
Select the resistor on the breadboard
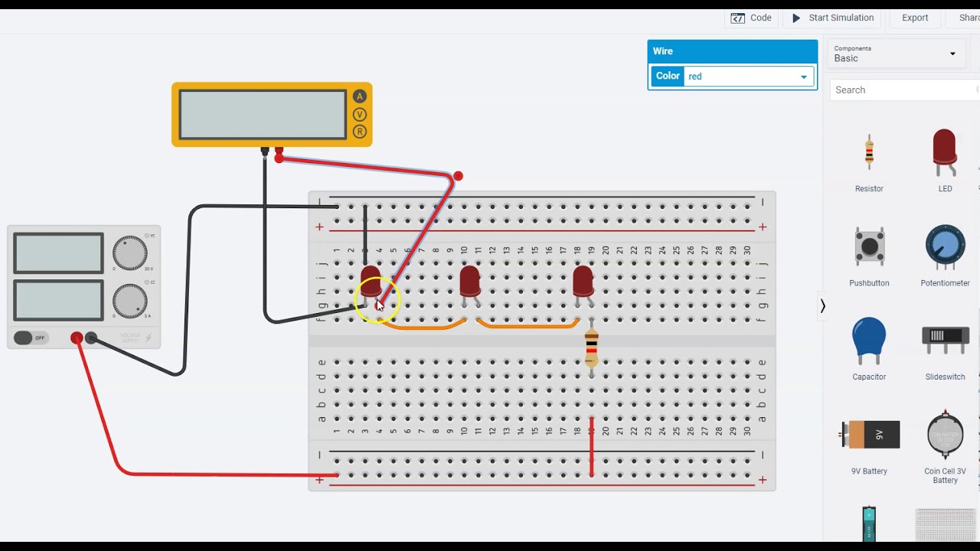click(591, 348)
